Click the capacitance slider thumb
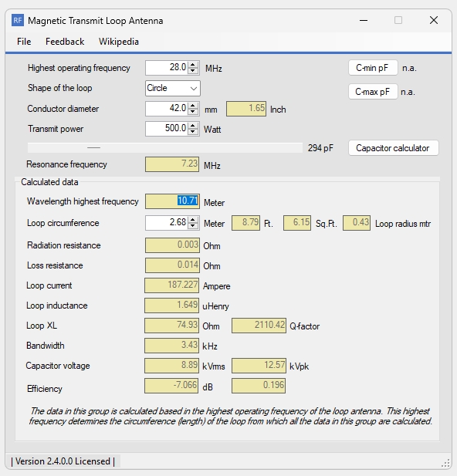The image size is (457, 476). (93, 148)
